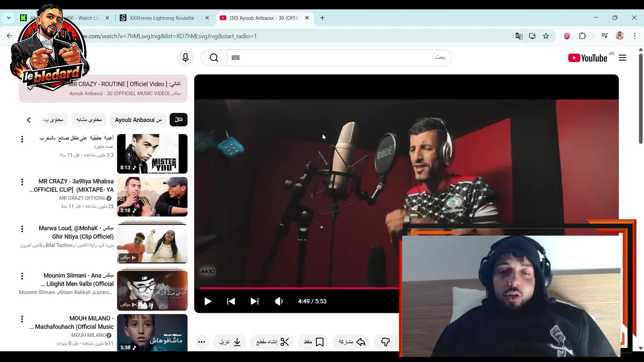Open the media controls icon

pos(605,36)
